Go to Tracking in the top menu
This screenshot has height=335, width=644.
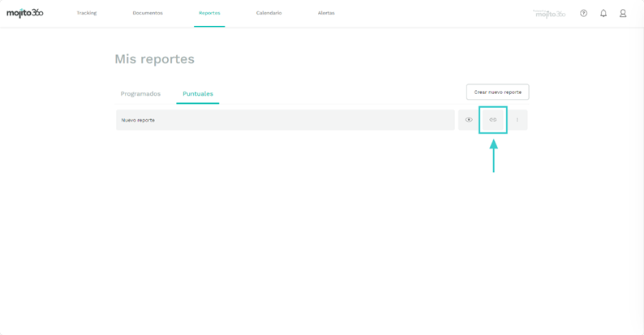coord(87,13)
